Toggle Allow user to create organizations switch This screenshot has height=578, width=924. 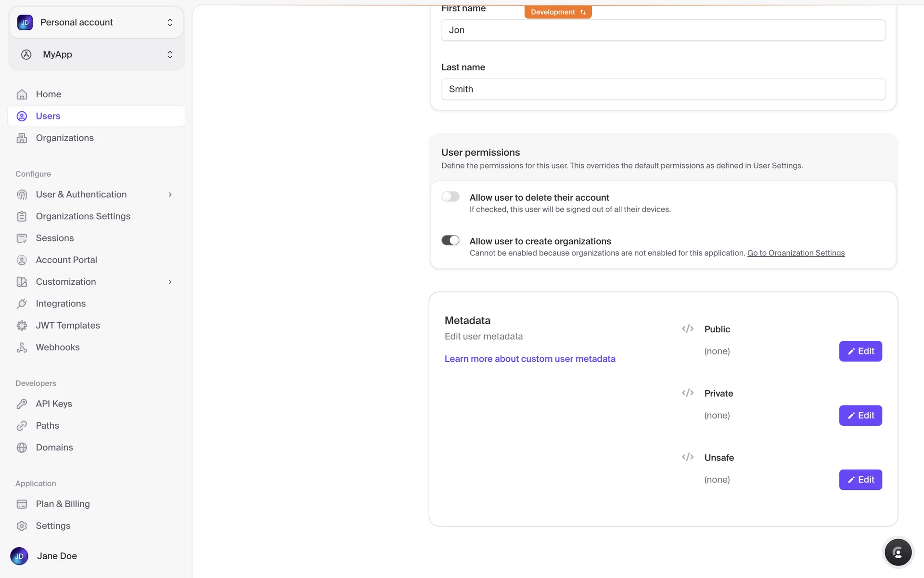(450, 240)
